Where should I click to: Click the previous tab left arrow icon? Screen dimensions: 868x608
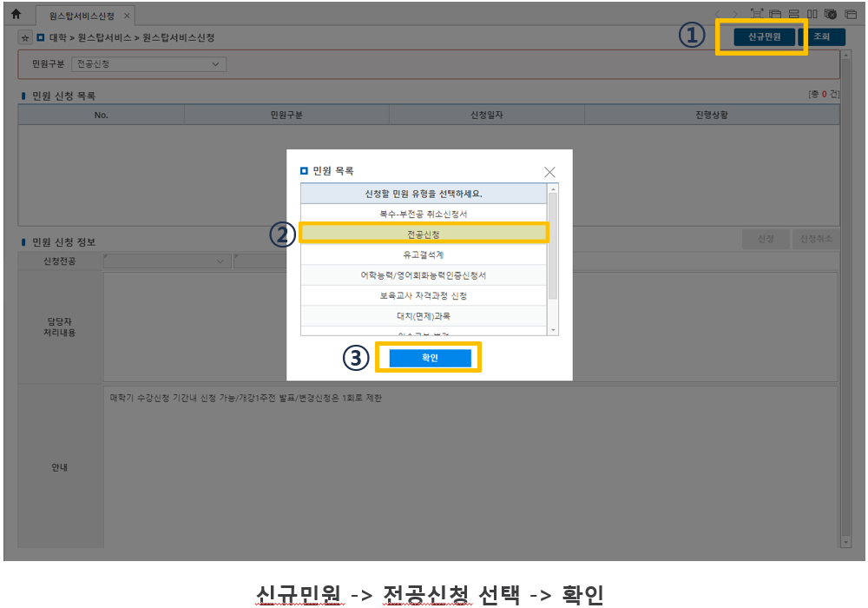pyautogui.click(x=717, y=14)
